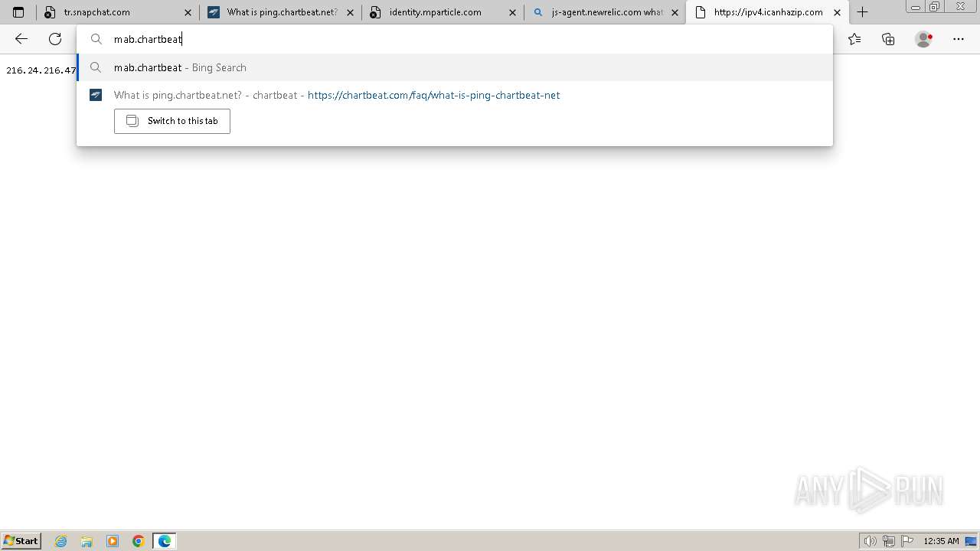Select Microsoft Edge taskbar icon
The height and width of the screenshot is (551, 980).
165,541
